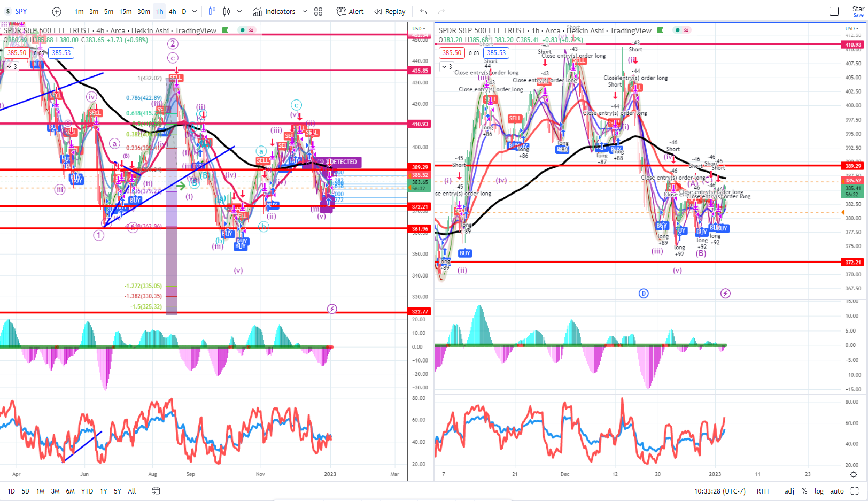Click the add symbol plus icon
Image resolution: width=868 pixels, height=501 pixels.
coord(57,11)
